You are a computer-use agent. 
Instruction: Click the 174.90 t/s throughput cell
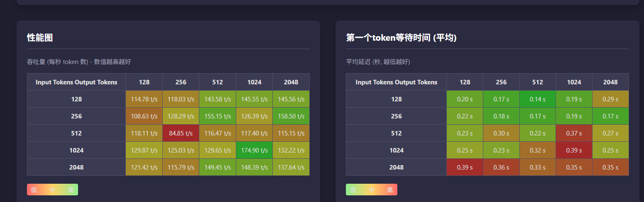[x=254, y=150]
